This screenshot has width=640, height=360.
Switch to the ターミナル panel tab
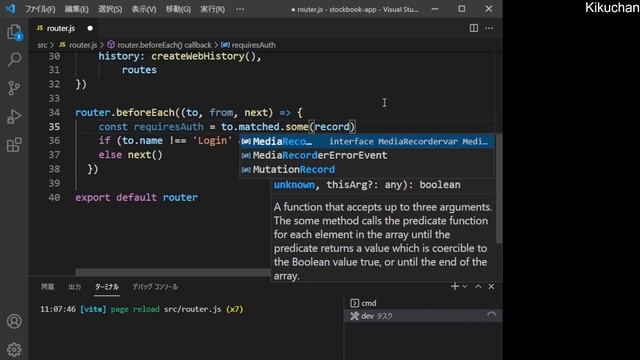[x=107, y=287]
